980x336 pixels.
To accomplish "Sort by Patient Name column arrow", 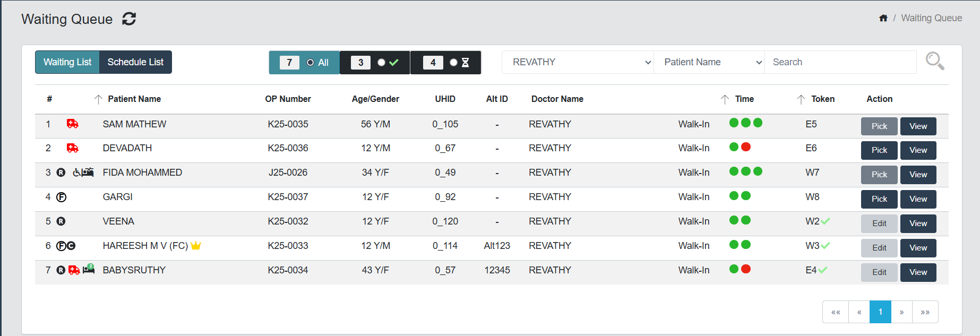I will point(98,99).
